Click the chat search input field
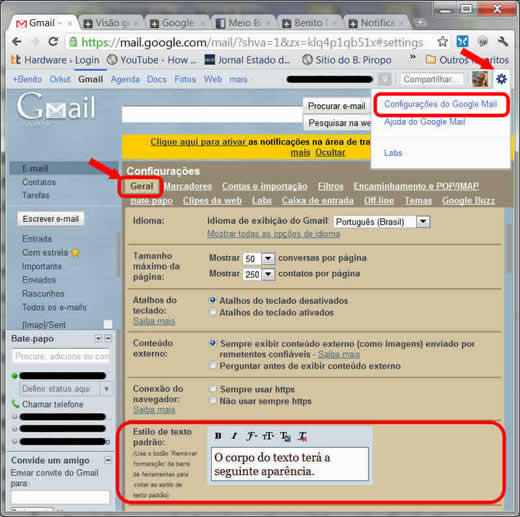The width and height of the screenshot is (520, 517). click(x=61, y=356)
